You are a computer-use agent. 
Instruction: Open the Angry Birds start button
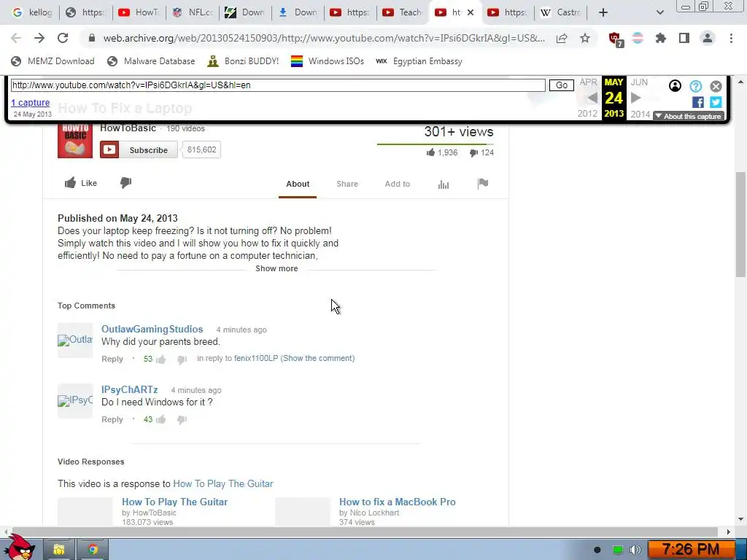click(19, 548)
